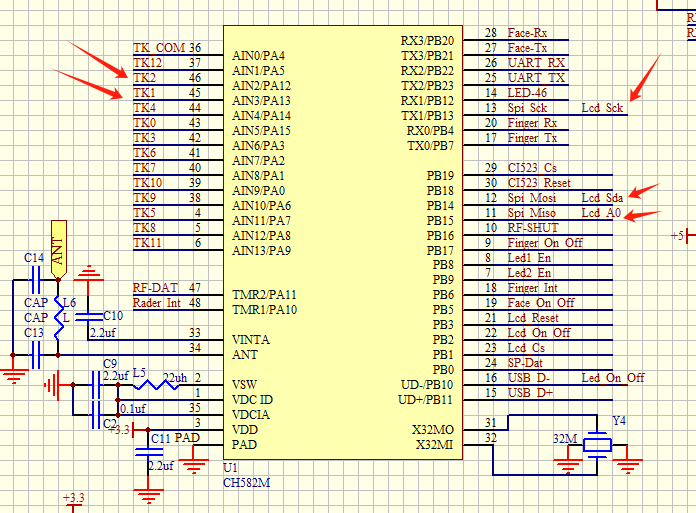Image resolution: width=696 pixels, height=513 pixels.
Task: Select the CH582M part name label
Action: [246, 481]
